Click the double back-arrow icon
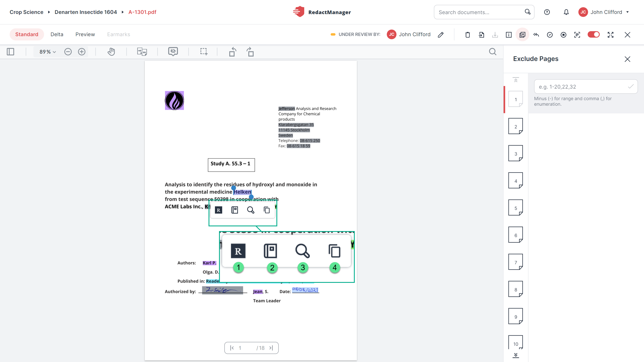 536,34
